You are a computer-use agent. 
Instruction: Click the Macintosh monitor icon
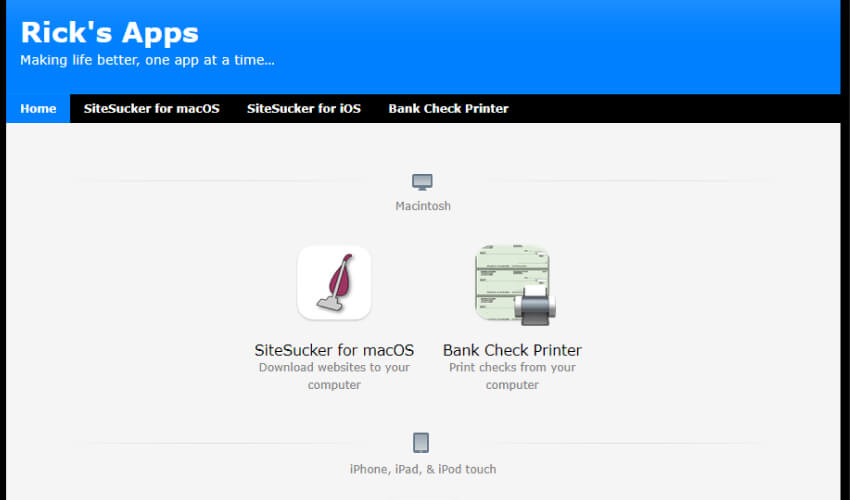click(422, 182)
